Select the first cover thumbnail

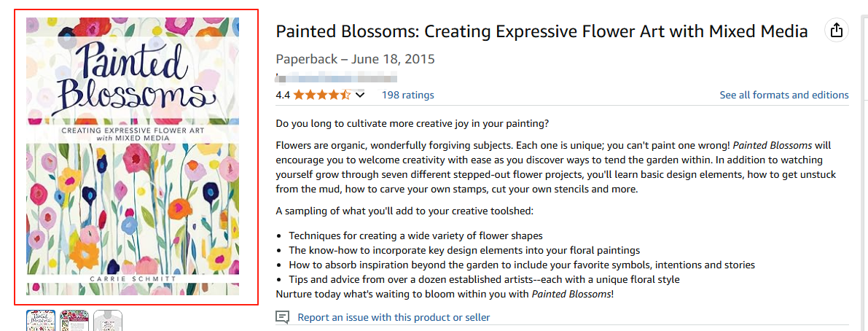tap(41, 321)
